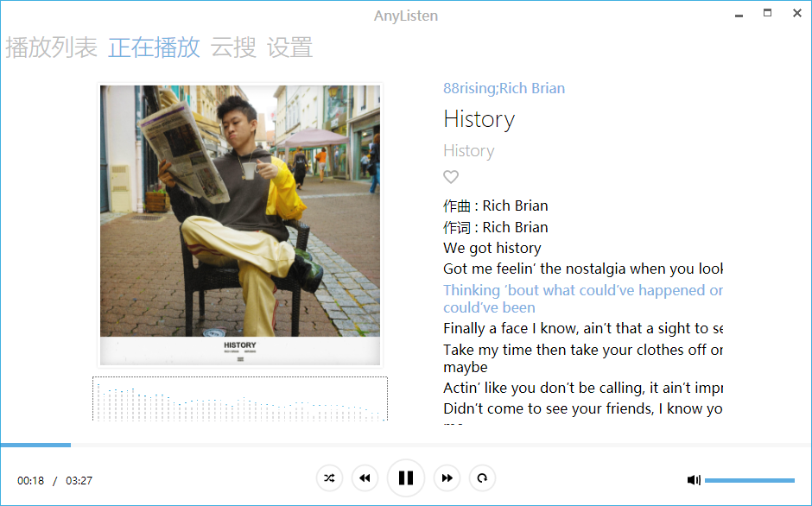The height and width of the screenshot is (506, 812).
Task: Close the AnyListen window
Action: tap(797, 13)
